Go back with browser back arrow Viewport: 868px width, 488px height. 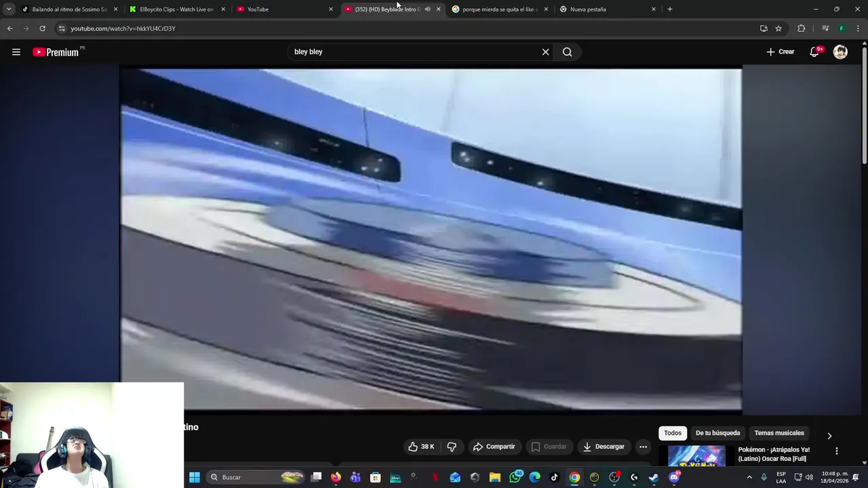point(9,28)
